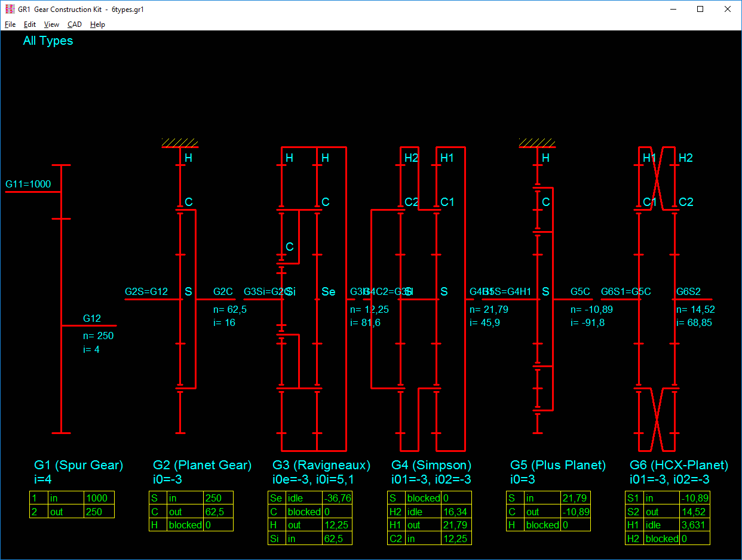Open the Edit menu
Screen dimensions: 742x560
[30, 24]
